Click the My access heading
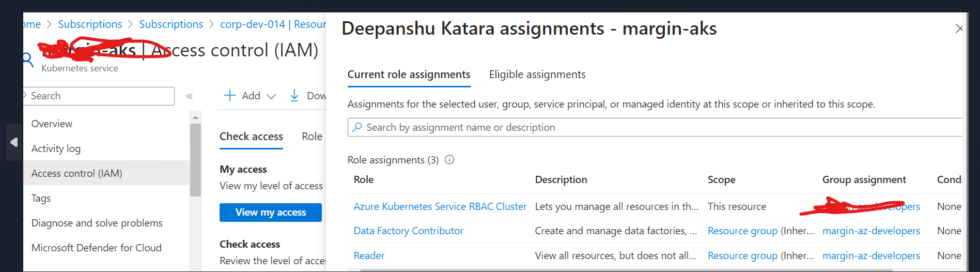Viewport: 980px width, 272px height. coord(243,169)
